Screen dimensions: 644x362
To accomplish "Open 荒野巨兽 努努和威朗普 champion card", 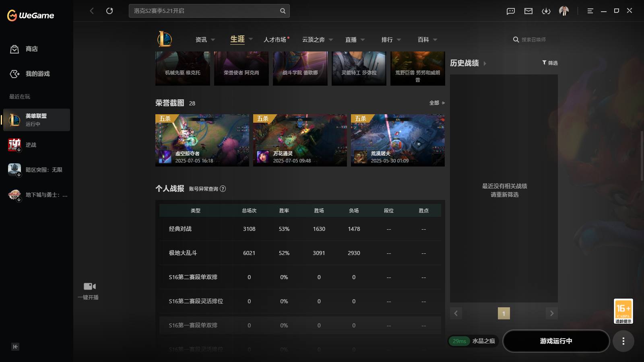I will (x=418, y=68).
